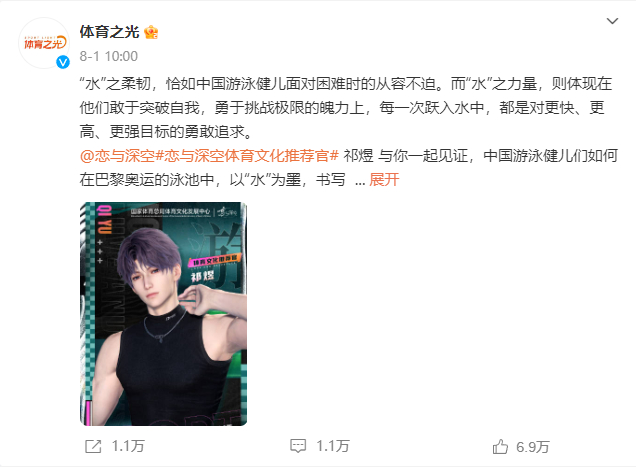Click the blue verified badge on avatar
636x467 pixels.
63,62
